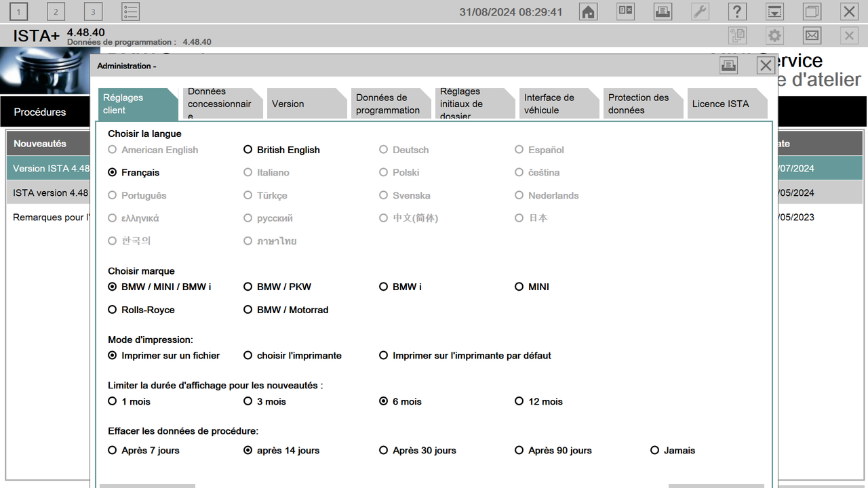Set news display duration to 1 mois

coord(129,401)
